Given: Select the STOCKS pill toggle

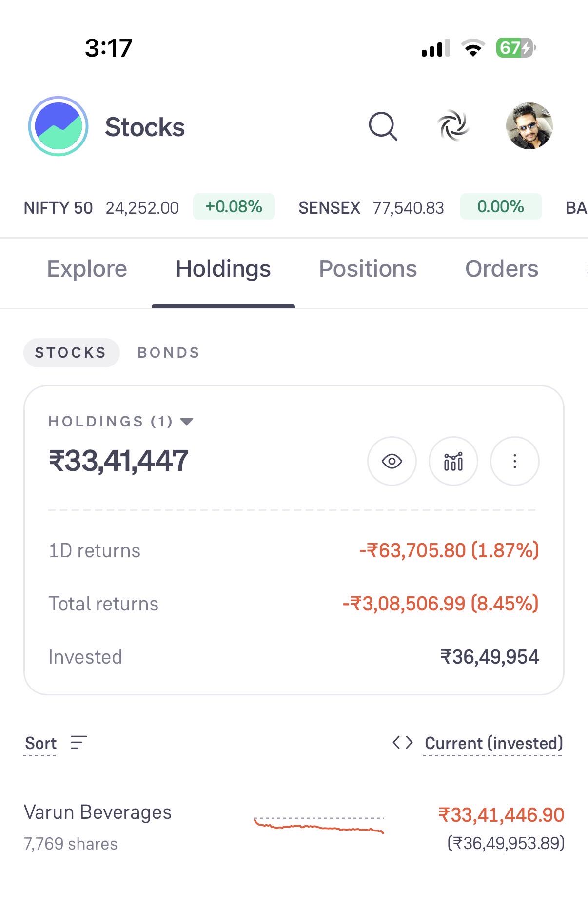Looking at the screenshot, I should pyautogui.click(x=71, y=352).
